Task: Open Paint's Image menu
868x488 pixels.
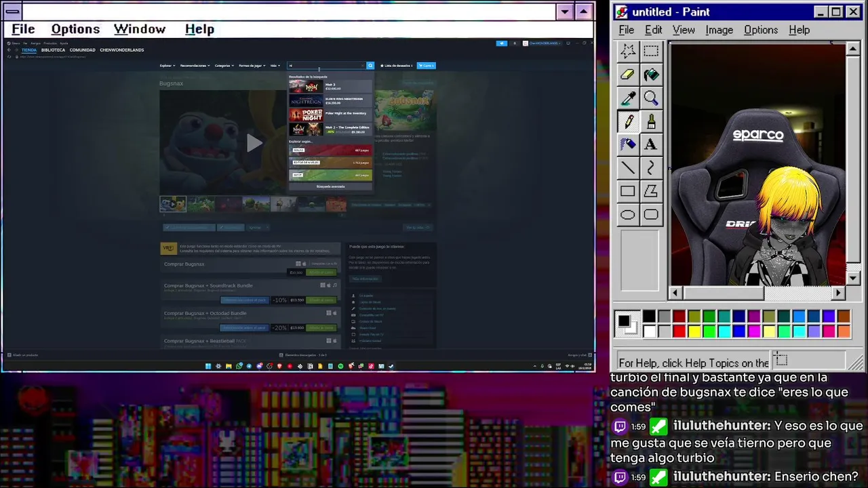Action: coord(719,30)
